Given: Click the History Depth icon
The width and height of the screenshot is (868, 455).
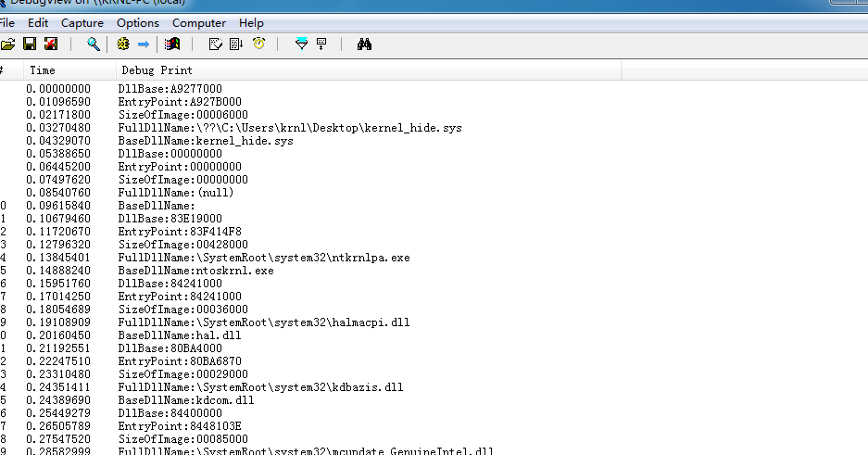Looking at the screenshot, I should tap(321, 44).
